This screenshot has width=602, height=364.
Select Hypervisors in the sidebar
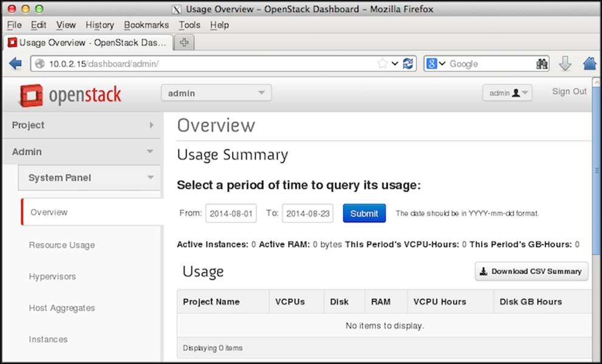pos(52,277)
